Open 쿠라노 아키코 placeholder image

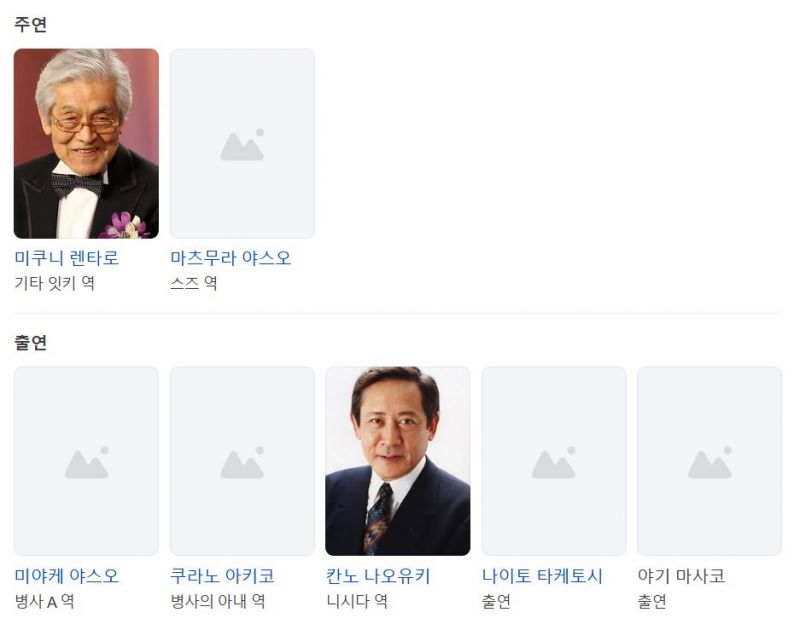pyautogui.click(x=242, y=461)
